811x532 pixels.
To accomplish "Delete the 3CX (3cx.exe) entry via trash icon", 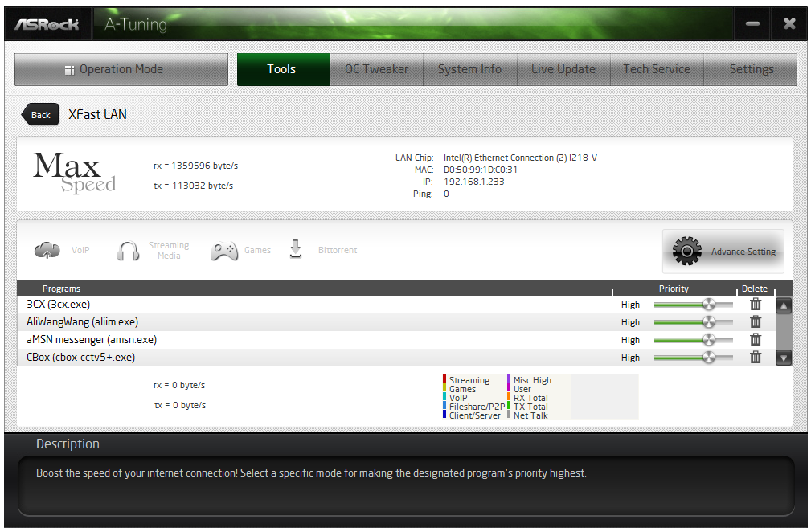I will point(756,305).
